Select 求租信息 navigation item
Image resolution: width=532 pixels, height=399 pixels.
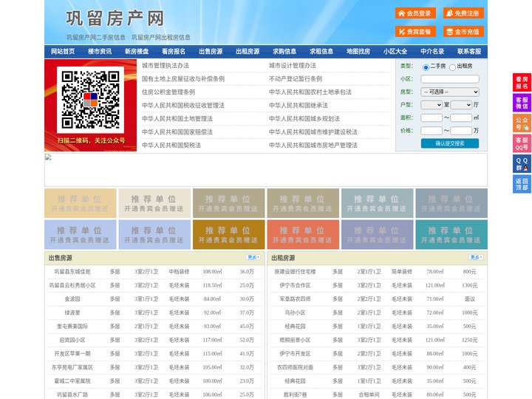coord(321,52)
